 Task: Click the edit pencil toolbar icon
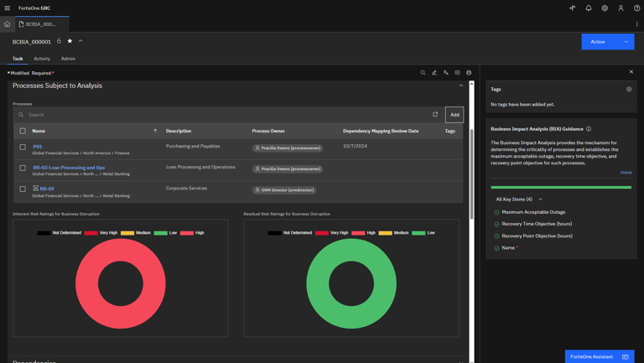coord(434,73)
